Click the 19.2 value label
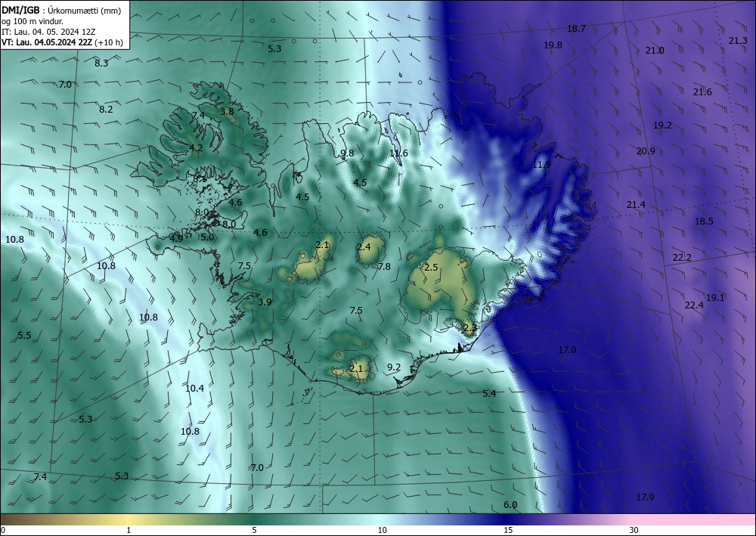 coord(662,125)
